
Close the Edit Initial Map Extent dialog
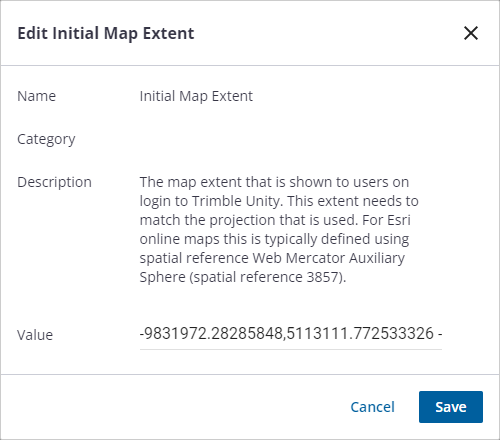point(471,33)
